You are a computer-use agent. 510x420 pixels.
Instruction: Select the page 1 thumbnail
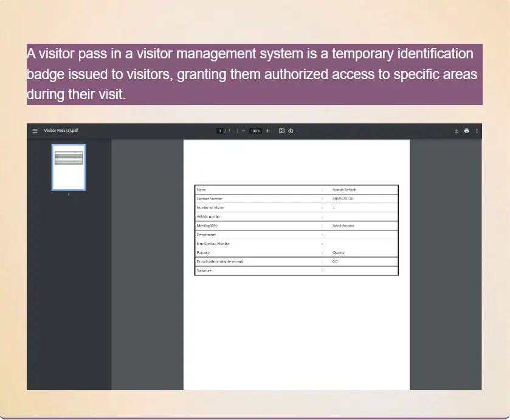coord(69,167)
